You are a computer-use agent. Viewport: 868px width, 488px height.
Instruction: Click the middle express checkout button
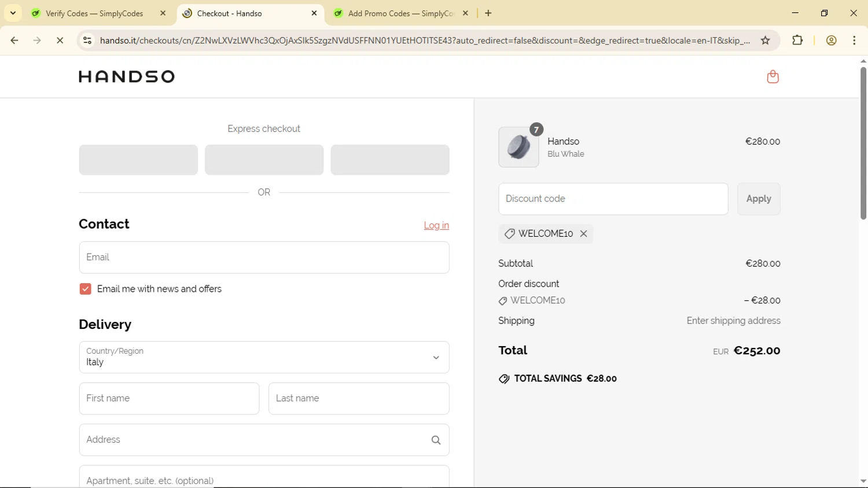pyautogui.click(x=264, y=160)
